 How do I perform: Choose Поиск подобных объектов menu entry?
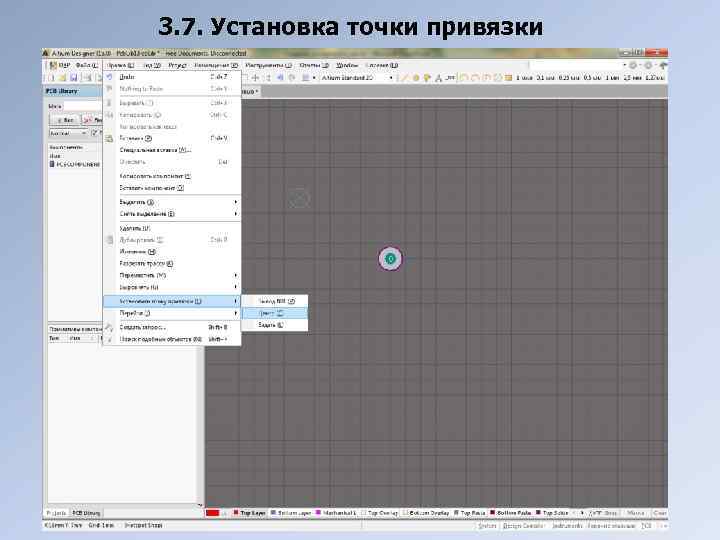click(x=172, y=339)
